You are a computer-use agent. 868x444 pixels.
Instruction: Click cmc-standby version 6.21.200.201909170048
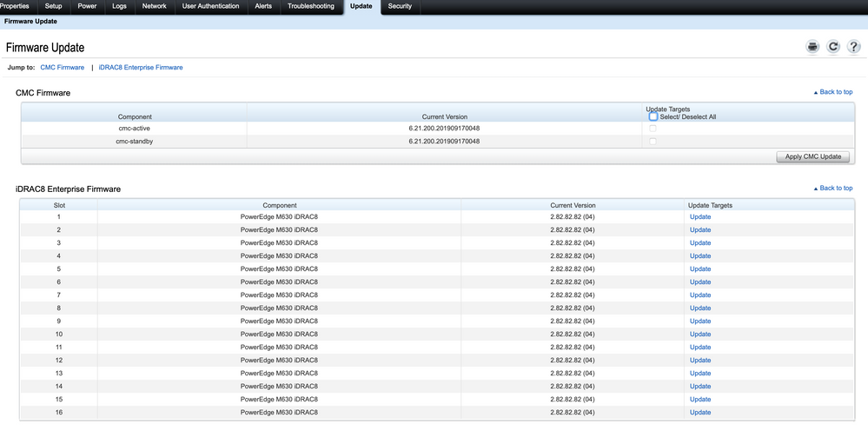pos(445,142)
